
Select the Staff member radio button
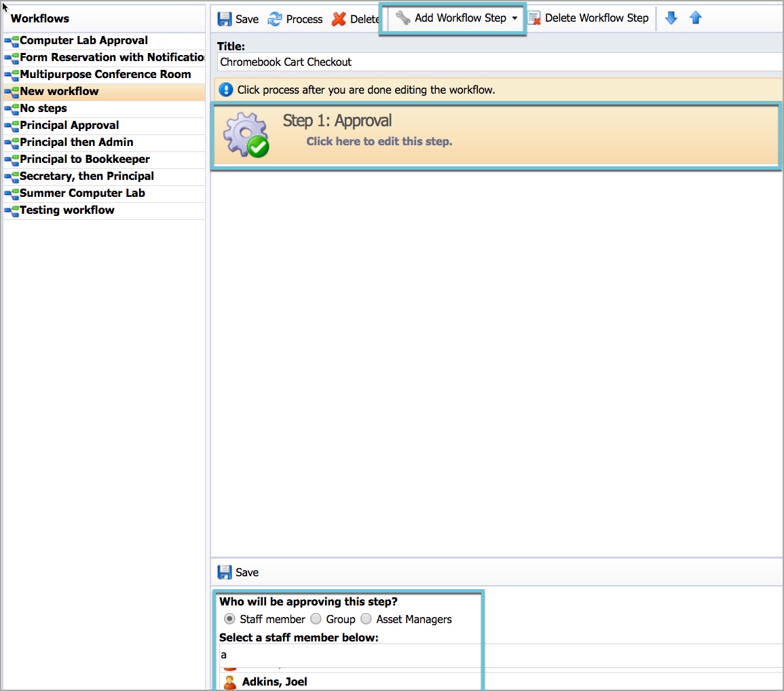tap(229, 619)
